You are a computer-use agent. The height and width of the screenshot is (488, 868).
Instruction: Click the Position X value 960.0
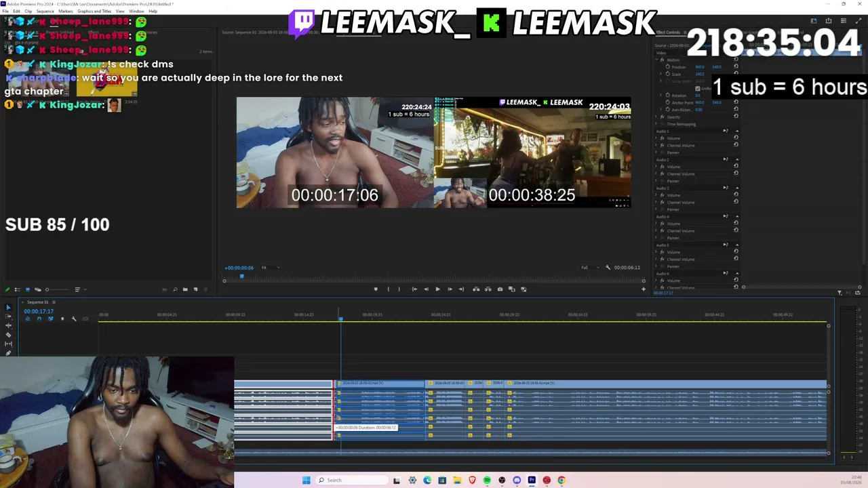click(700, 67)
